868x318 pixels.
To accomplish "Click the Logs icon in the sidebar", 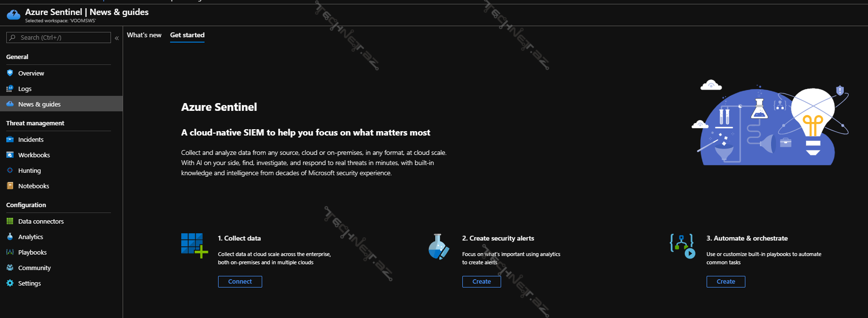I will click(x=10, y=89).
